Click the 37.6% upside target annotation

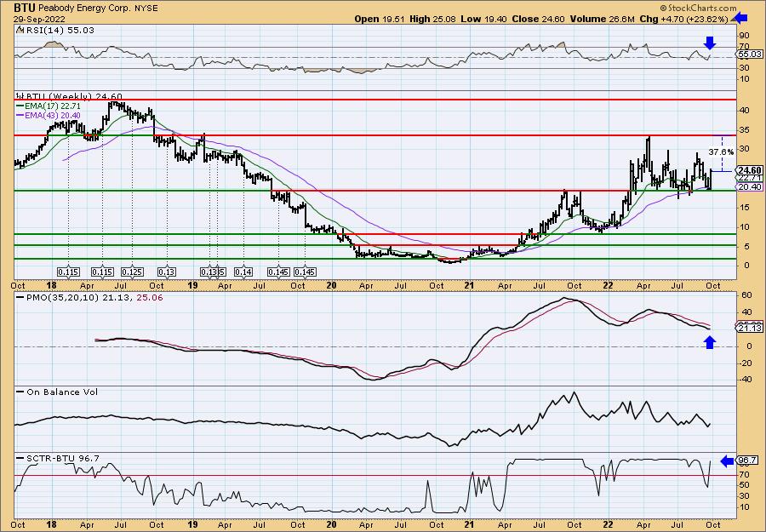pos(721,152)
